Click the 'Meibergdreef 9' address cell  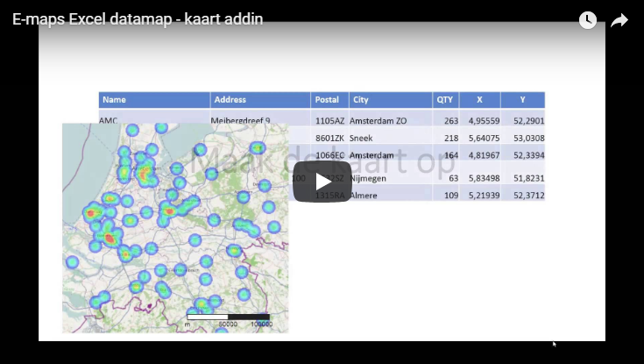(240, 120)
